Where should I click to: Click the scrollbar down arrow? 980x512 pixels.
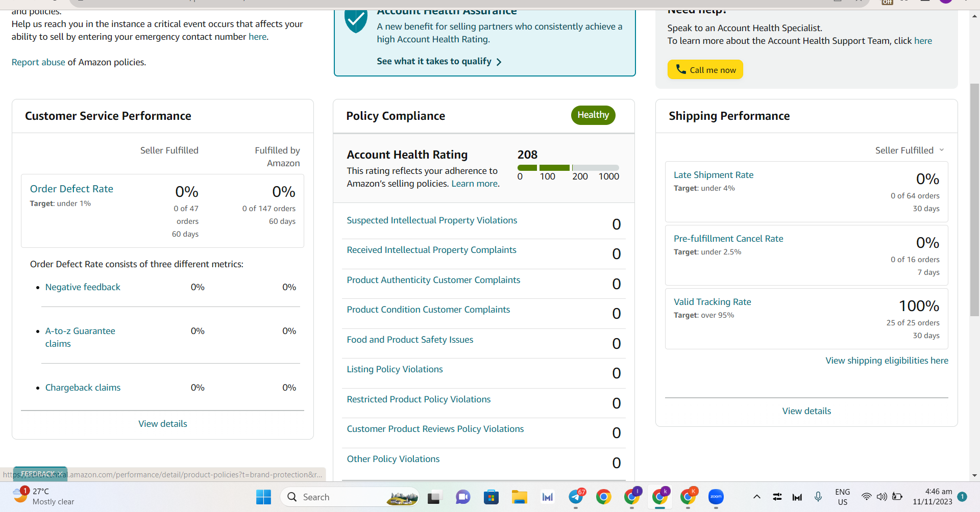pos(974,475)
